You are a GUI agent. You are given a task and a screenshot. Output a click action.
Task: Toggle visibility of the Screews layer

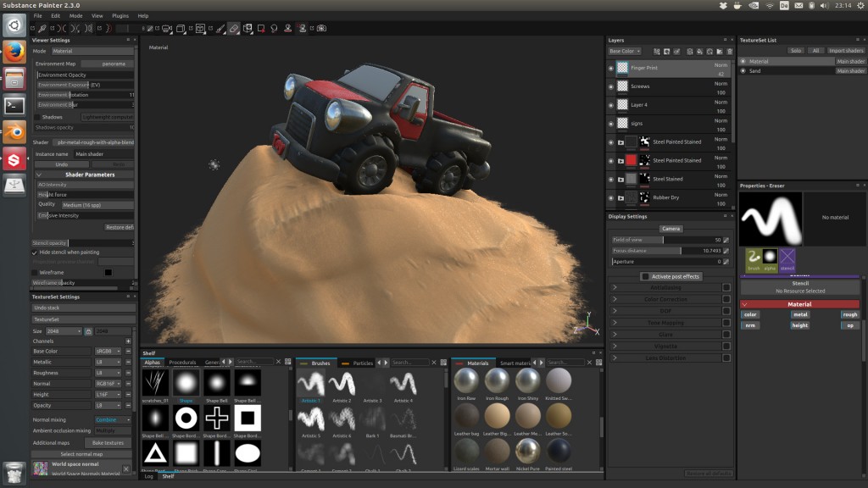(x=610, y=86)
